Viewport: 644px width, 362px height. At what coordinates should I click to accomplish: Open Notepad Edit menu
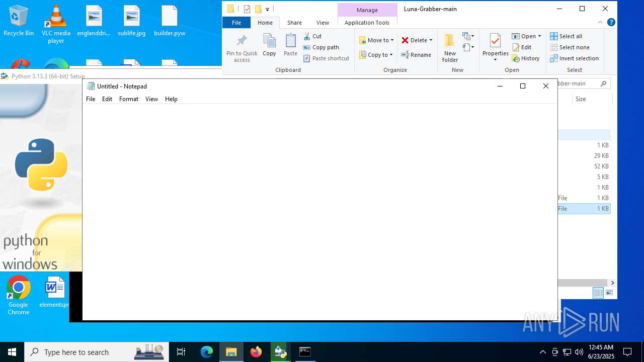pyautogui.click(x=107, y=99)
